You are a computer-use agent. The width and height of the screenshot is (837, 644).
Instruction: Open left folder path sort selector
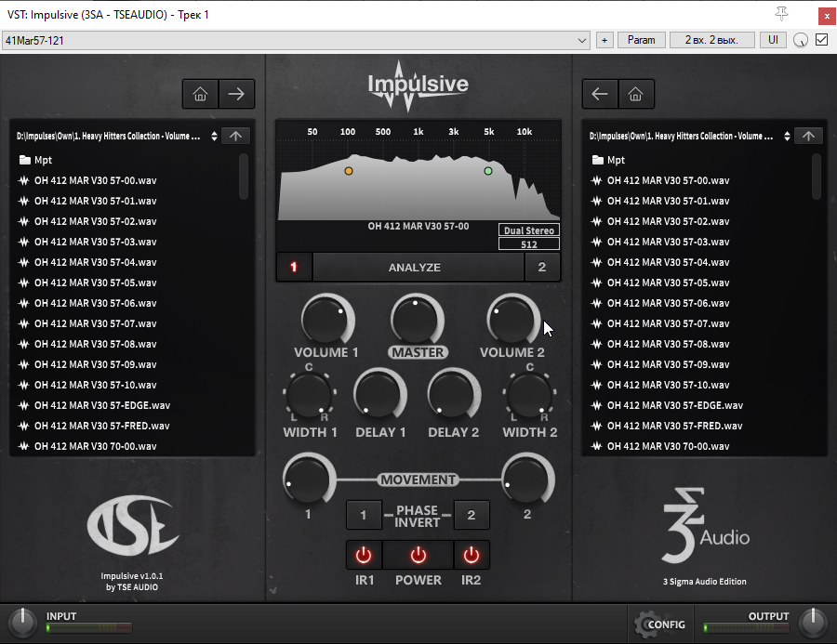coord(214,136)
